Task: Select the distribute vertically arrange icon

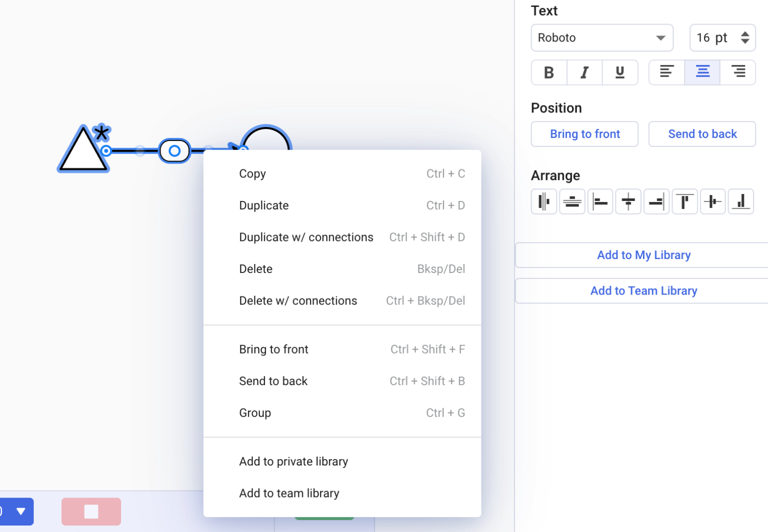Action: 572,201
